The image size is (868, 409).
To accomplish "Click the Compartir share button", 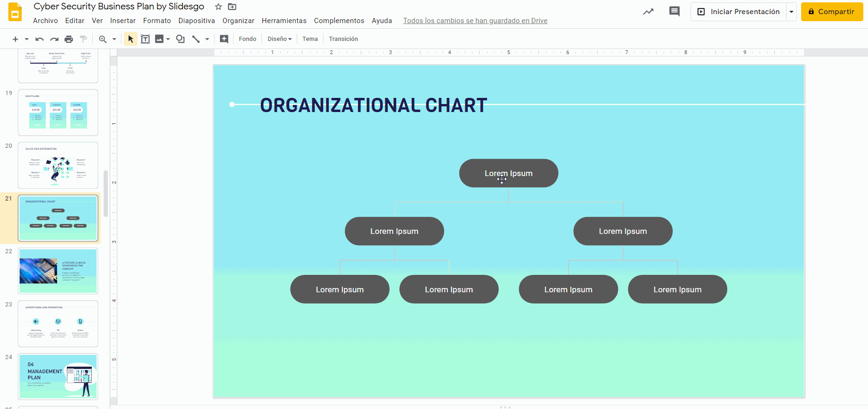I will pos(832,12).
